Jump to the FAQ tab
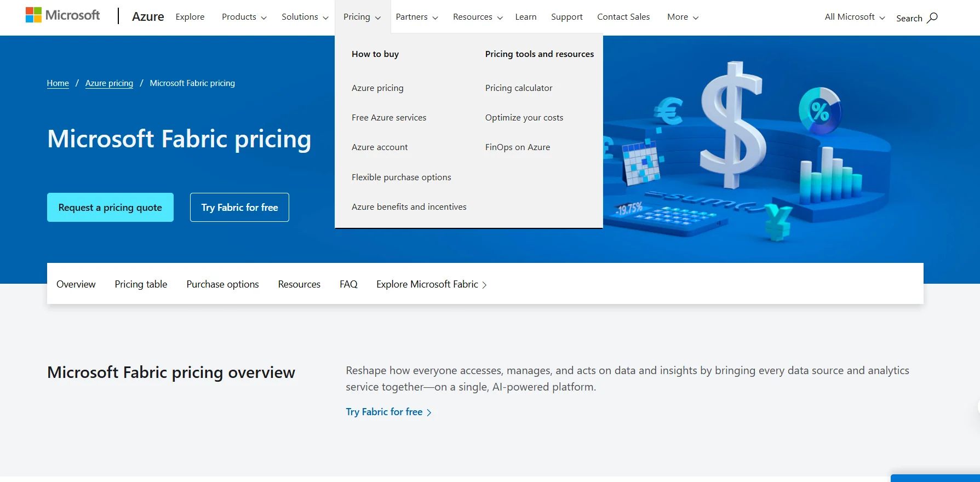The image size is (980, 482). coord(348,284)
